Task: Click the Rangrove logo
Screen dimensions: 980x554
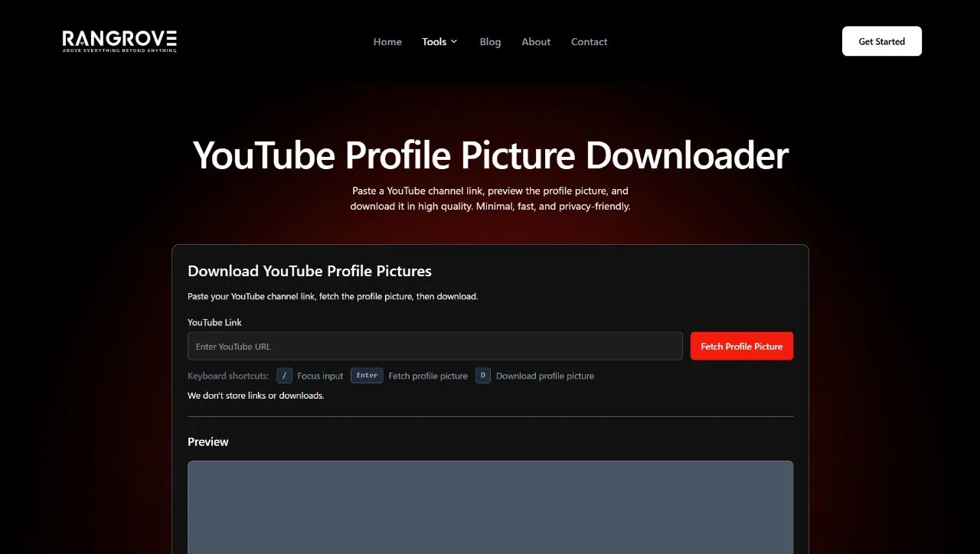Action: point(119,41)
